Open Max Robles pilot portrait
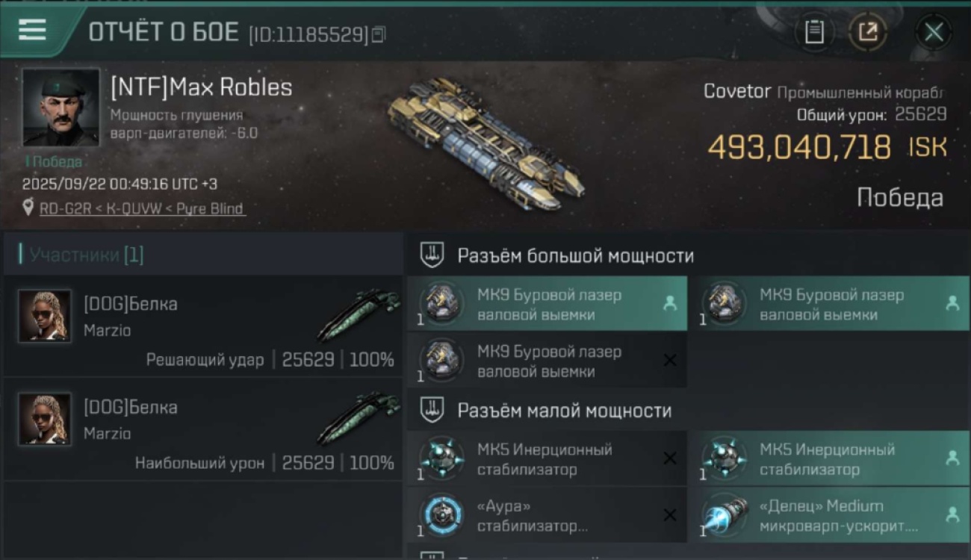Image resolution: width=971 pixels, height=560 pixels. 61,108
